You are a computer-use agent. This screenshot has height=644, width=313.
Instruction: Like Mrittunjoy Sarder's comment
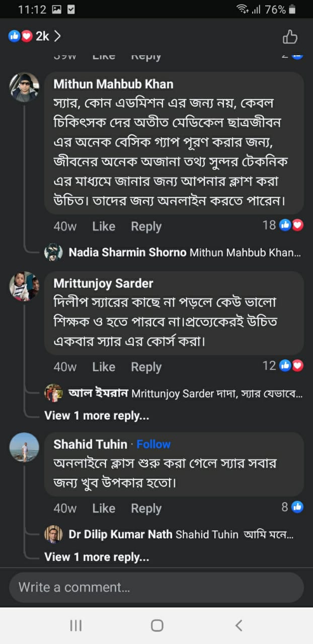coord(104,367)
